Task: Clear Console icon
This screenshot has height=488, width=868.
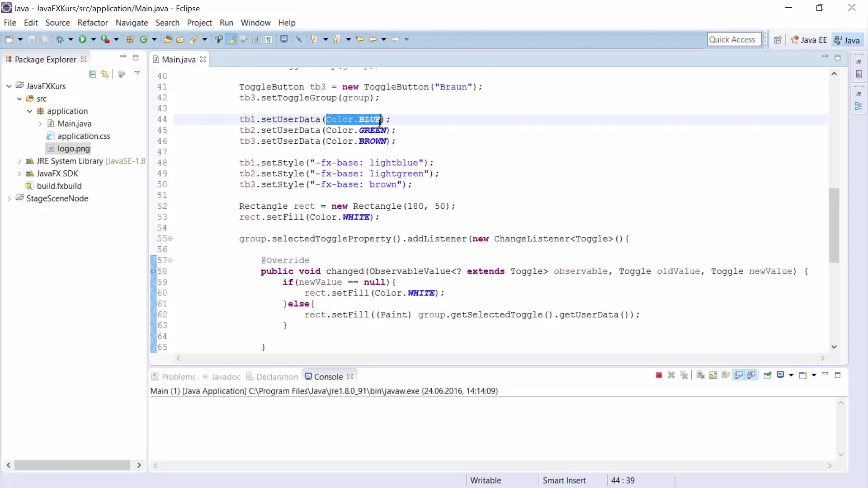Action: [700, 375]
